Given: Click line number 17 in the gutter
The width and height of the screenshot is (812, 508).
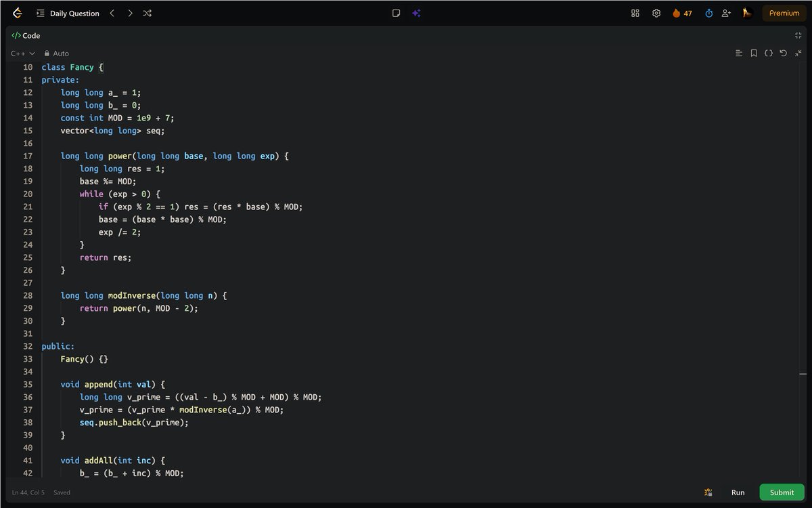Looking at the screenshot, I should 28,156.
